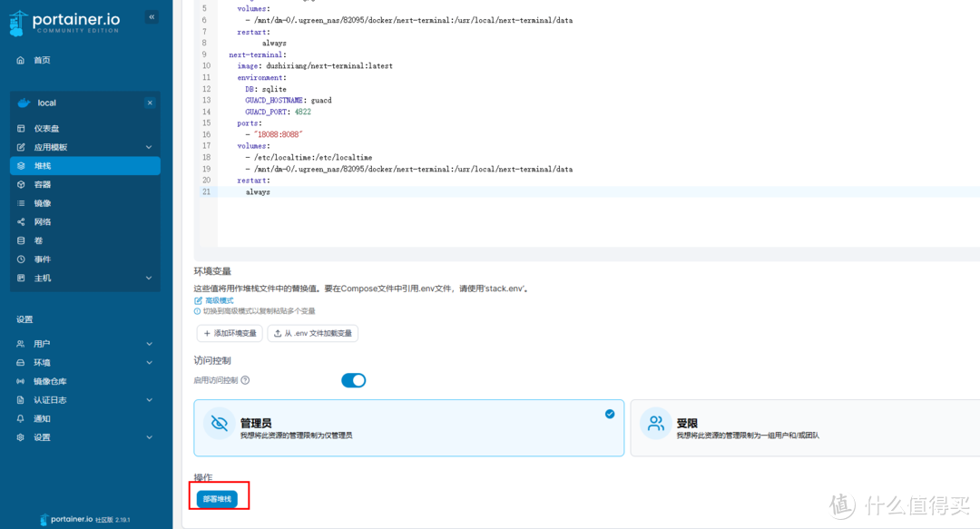Click the help icon next to 启用访问控制
The image size is (980, 529).
point(245,380)
